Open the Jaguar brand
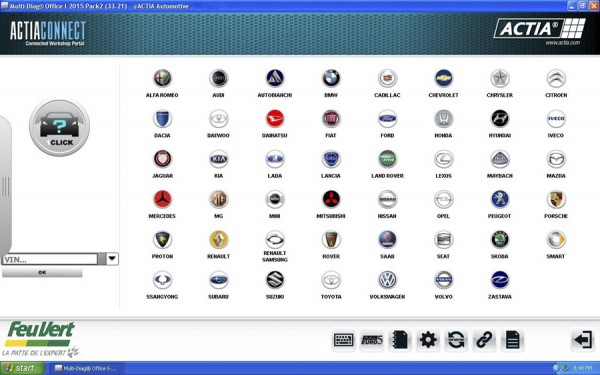 pyautogui.click(x=162, y=159)
